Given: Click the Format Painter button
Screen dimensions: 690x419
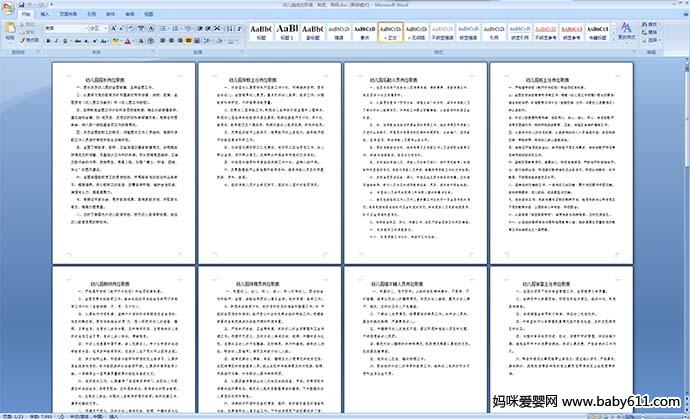Looking at the screenshot, I should click(x=30, y=40).
